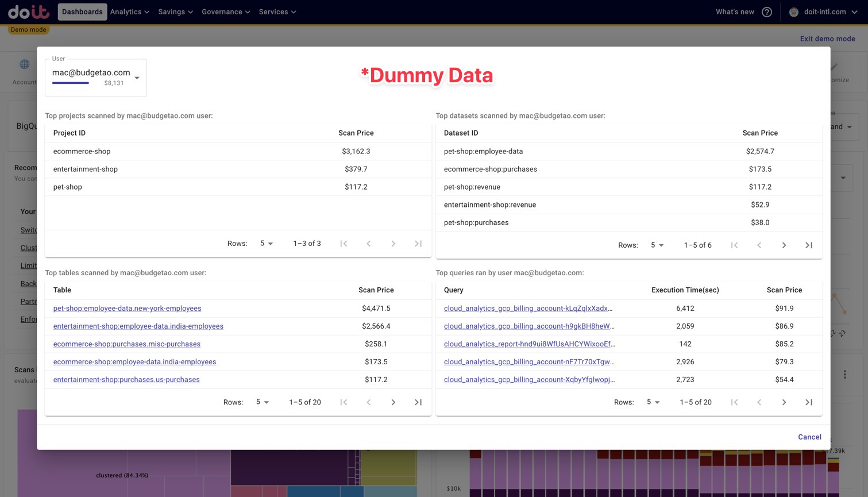Go to next page of top tables

tap(393, 402)
